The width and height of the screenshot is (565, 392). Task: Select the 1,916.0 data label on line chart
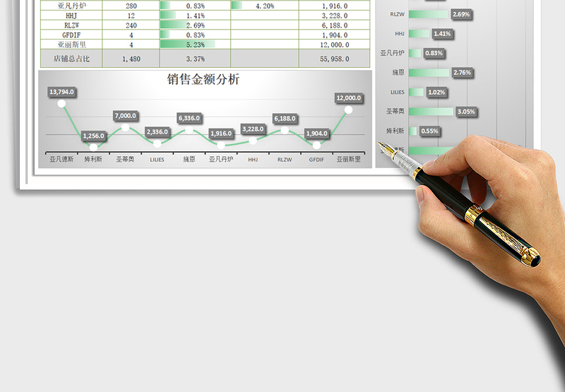pos(221,133)
